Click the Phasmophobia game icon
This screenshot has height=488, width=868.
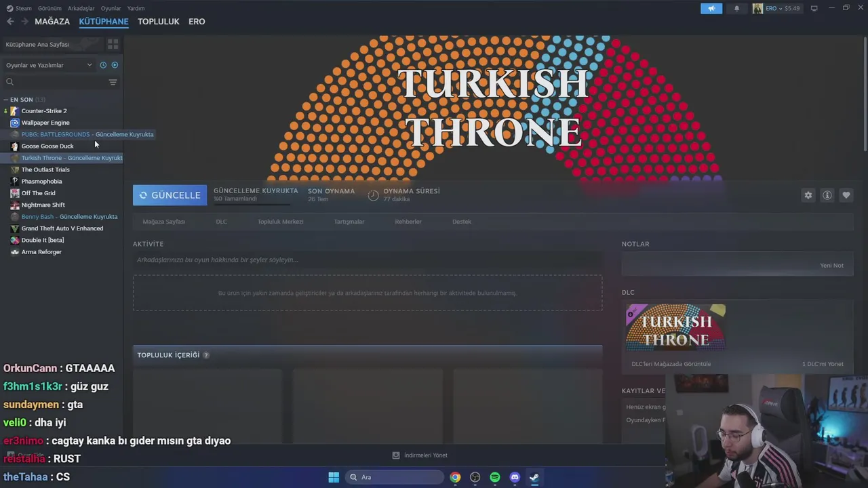tap(14, 182)
